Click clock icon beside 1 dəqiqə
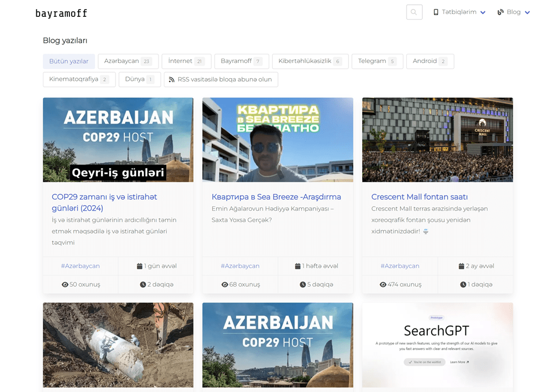The image size is (556, 392). pyautogui.click(x=463, y=284)
